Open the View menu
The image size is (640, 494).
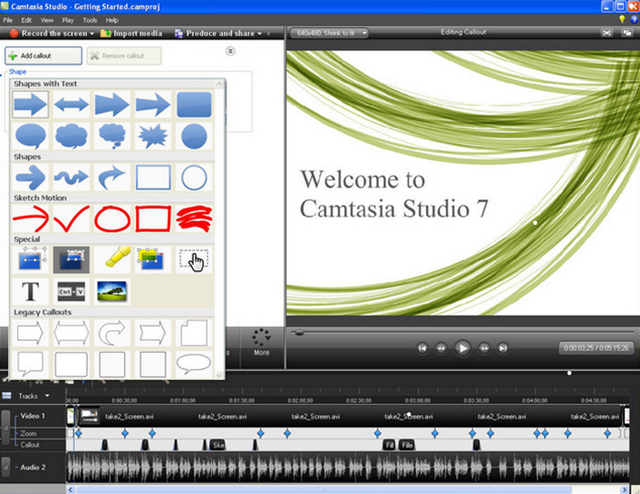[47, 20]
